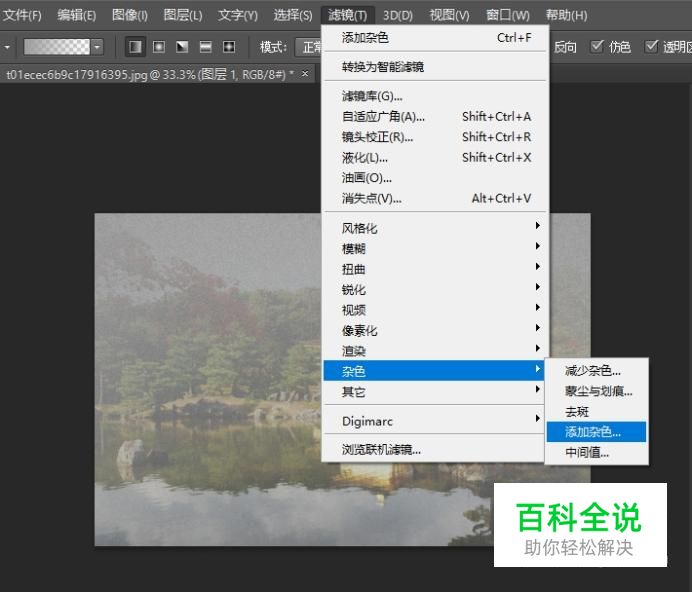Open the 模式 blend mode dropdown
Viewport: 692px width, 592px height.
click(x=309, y=47)
